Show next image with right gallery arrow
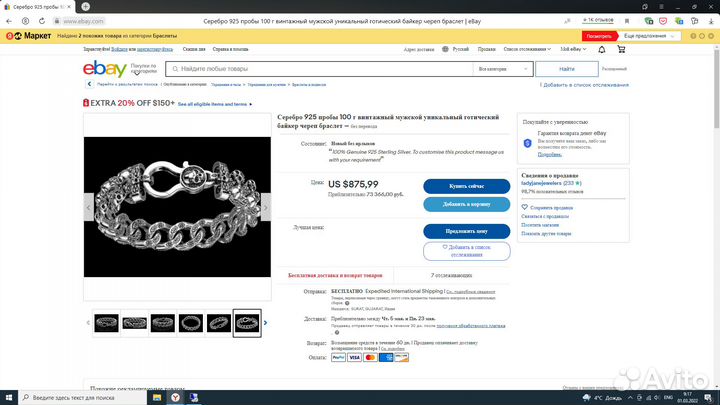Screen dimensions: 720x405 coord(266,322)
